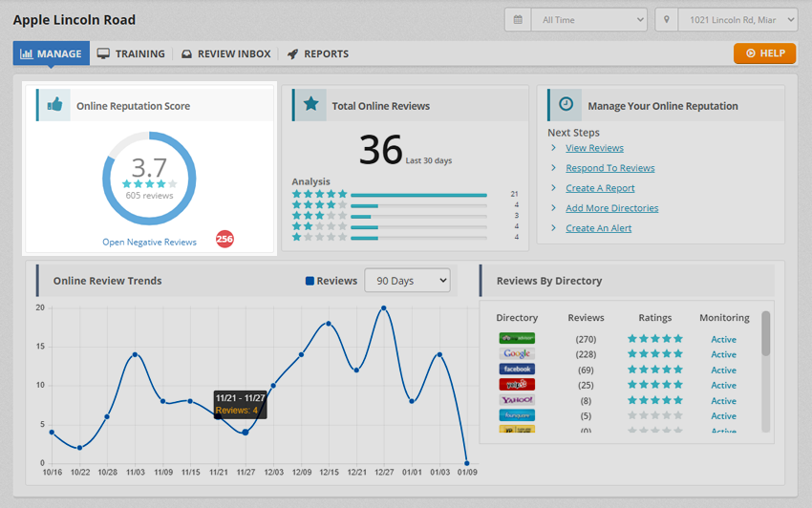Click the star icon beside Total Online Reviews

[x=310, y=105]
